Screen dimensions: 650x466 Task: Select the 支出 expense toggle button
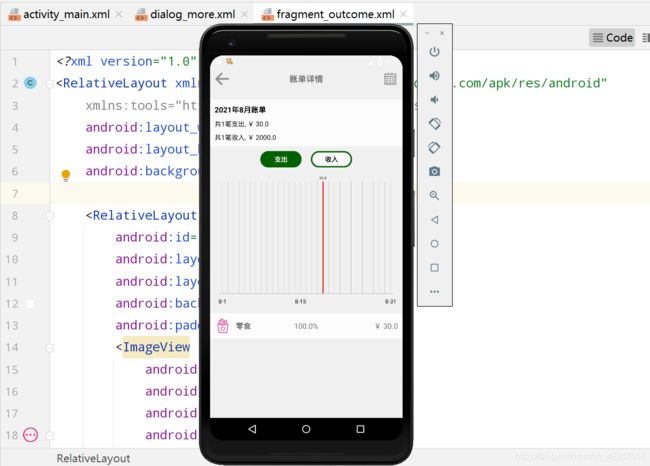(281, 159)
